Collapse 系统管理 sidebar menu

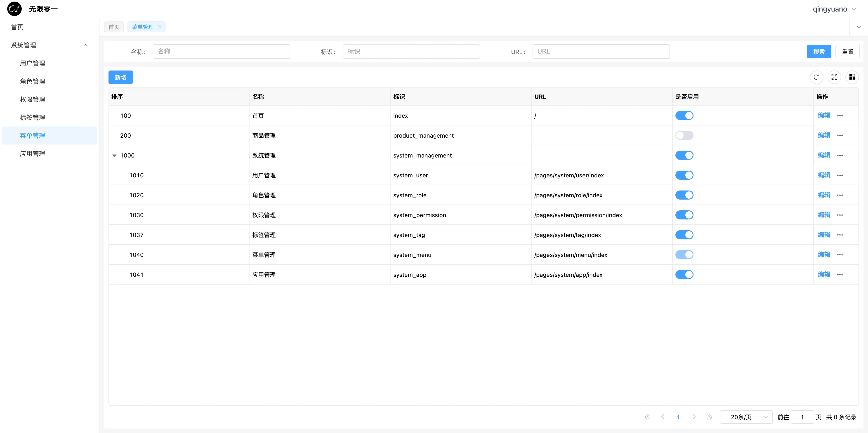(x=49, y=45)
